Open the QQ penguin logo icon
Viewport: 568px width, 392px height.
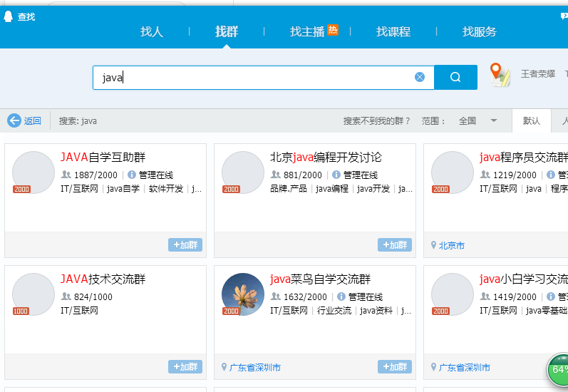coord(9,16)
